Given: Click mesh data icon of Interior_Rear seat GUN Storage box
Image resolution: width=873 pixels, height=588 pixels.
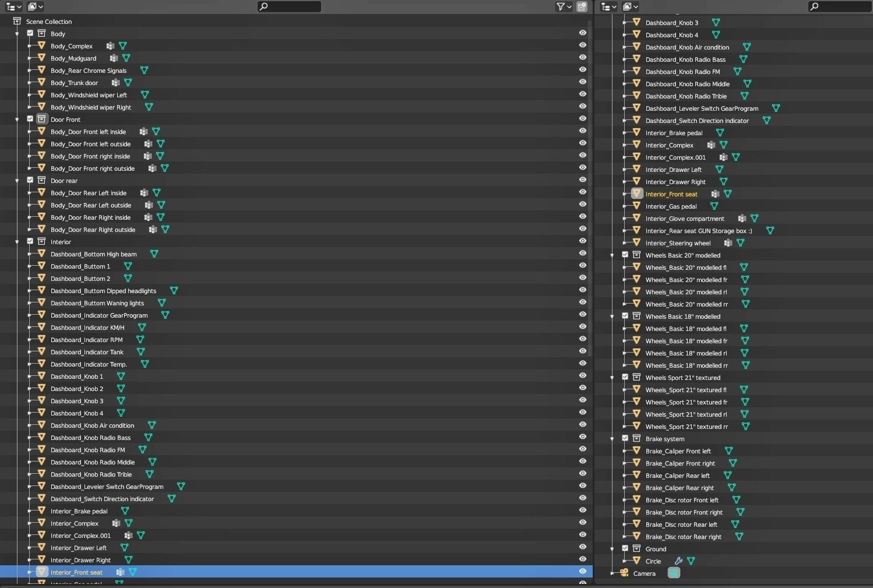Looking at the screenshot, I should pos(770,230).
